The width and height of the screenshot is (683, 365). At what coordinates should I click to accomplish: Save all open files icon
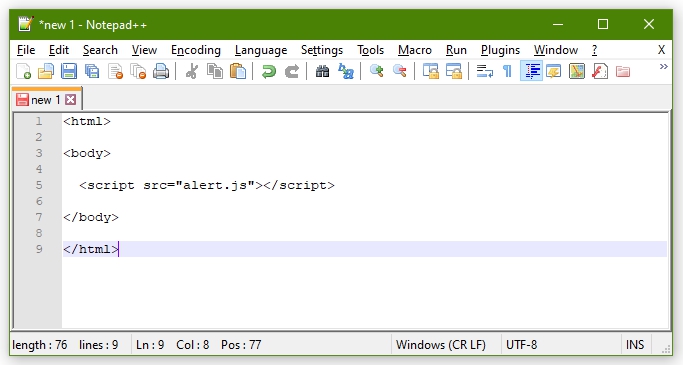(92, 71)
